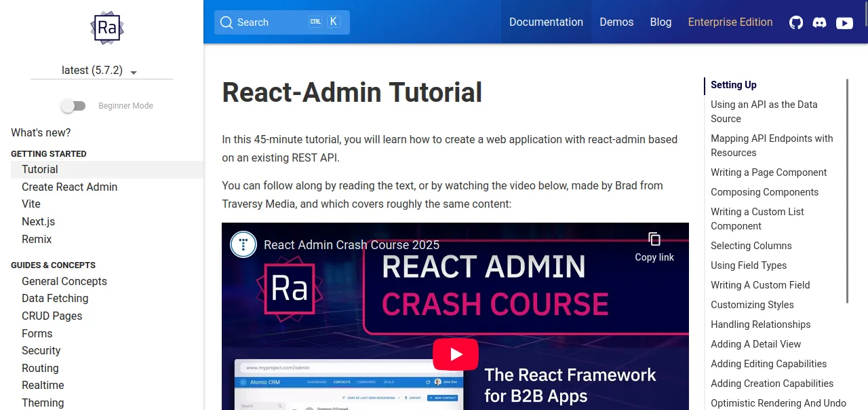868x410 pixels.
Task: Play the React Admin Crash Course video
Action: (456, 354)
